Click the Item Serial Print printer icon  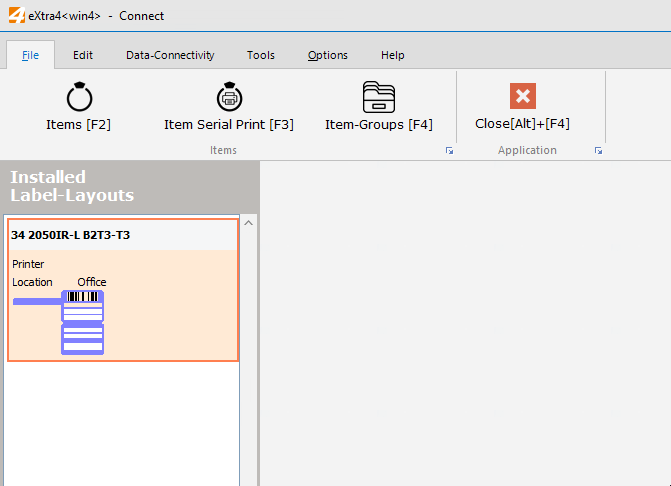[229, 97]
